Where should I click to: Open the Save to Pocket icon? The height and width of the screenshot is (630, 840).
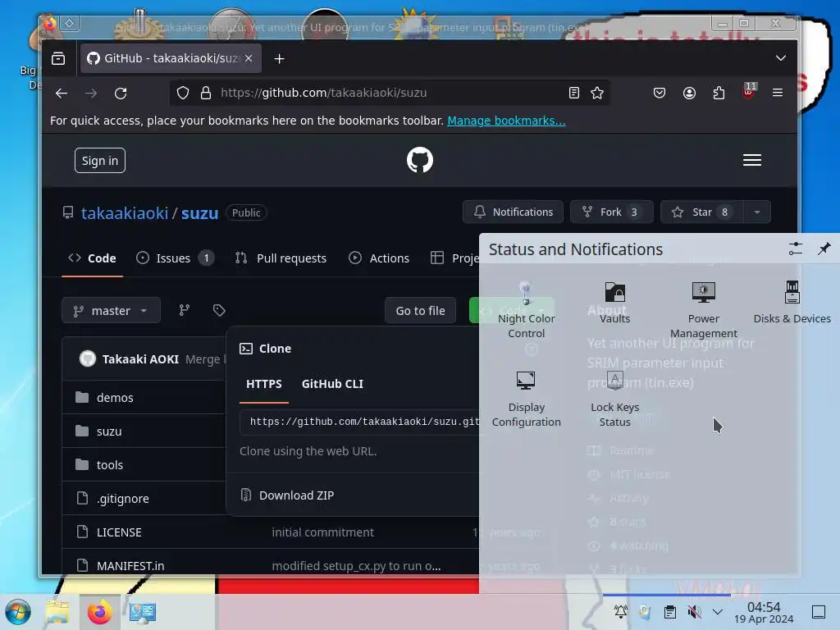660,94
